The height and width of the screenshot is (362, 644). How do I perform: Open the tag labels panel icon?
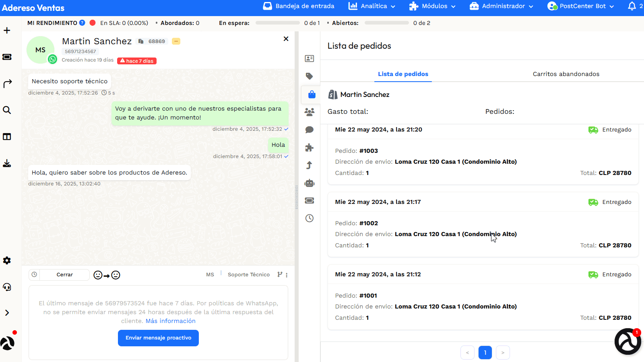click(x=309, y=76)
